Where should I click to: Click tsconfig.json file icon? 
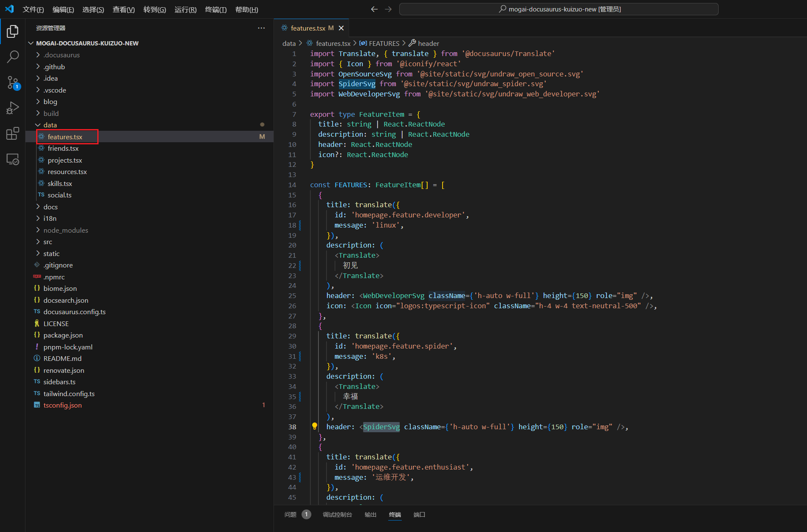(x=37, y=405)
